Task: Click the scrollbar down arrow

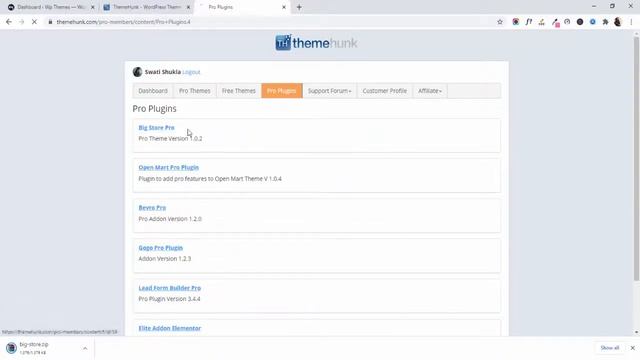Action: coord(636,332)
